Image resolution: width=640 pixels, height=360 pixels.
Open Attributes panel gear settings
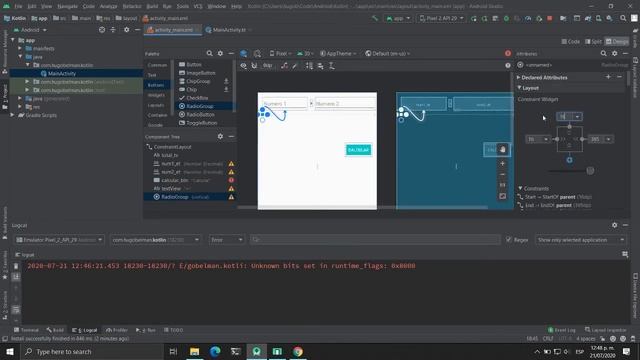tap(614, 53)
